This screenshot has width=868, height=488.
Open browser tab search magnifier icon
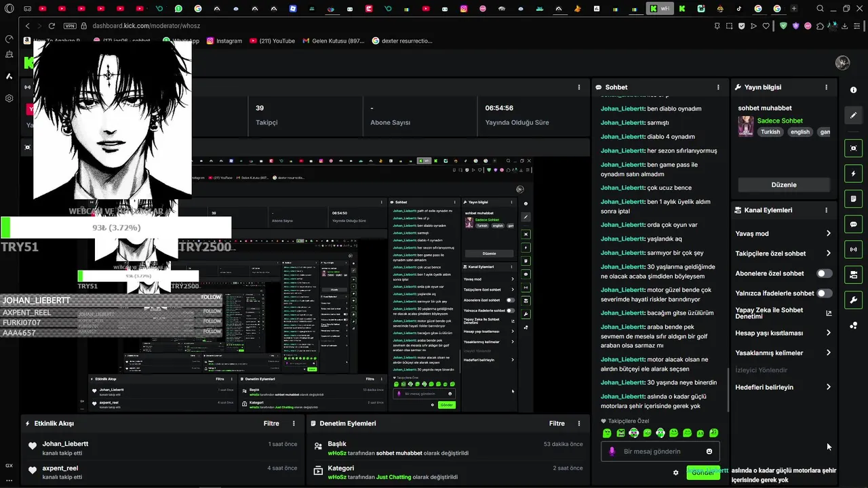click(x=820, y=9)
